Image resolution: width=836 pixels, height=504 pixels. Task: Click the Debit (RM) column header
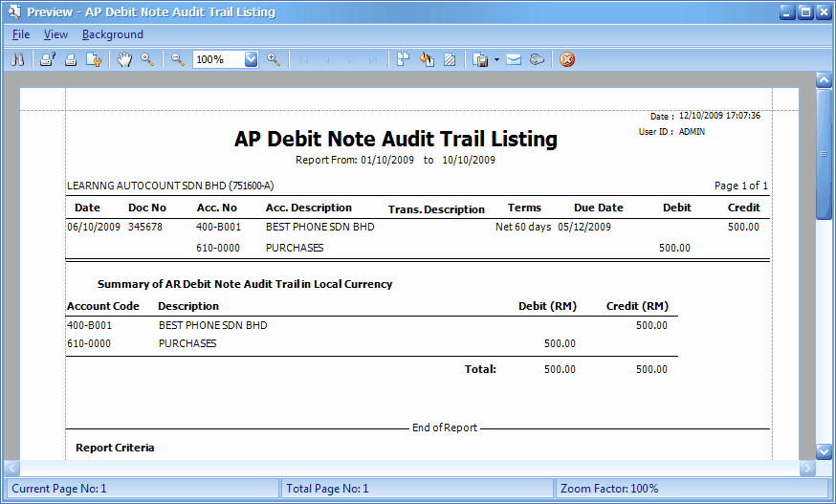tap(547, 306)
